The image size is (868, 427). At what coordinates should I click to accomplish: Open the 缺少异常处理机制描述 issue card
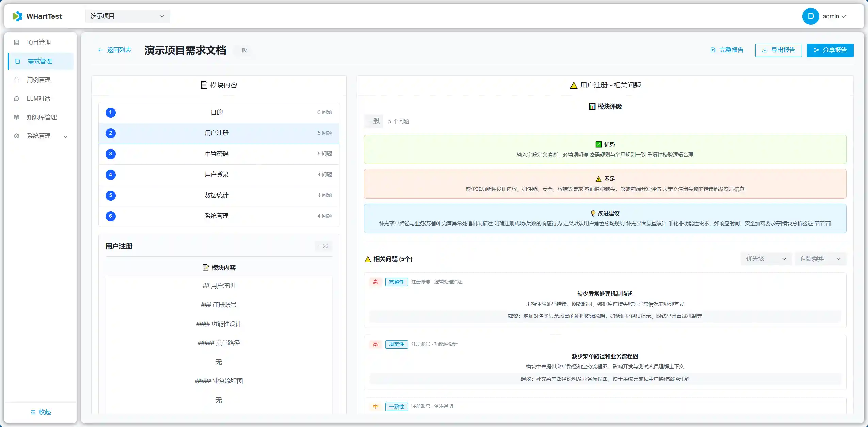(605, 294)
